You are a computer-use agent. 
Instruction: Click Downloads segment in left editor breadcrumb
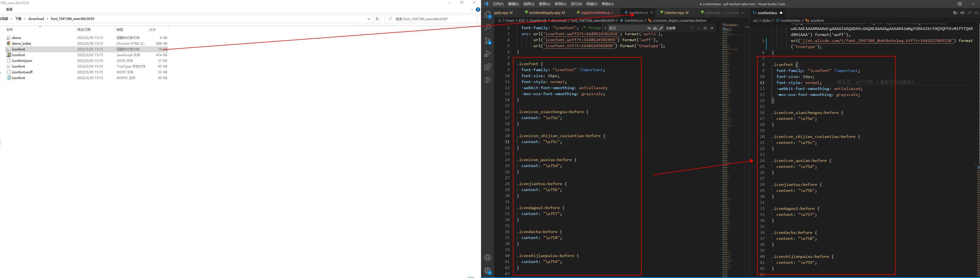pyautogui.click(x=538, y=20)
